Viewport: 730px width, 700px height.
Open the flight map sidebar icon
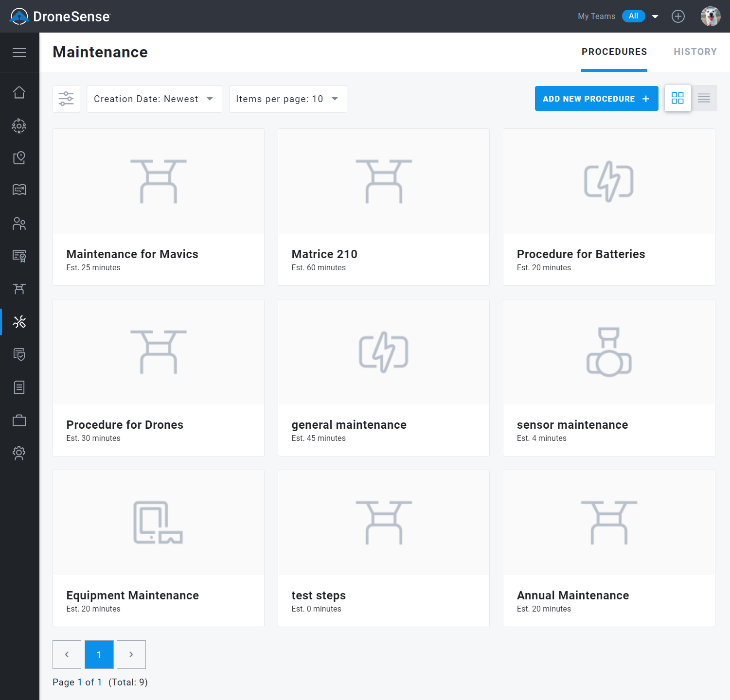19,190
